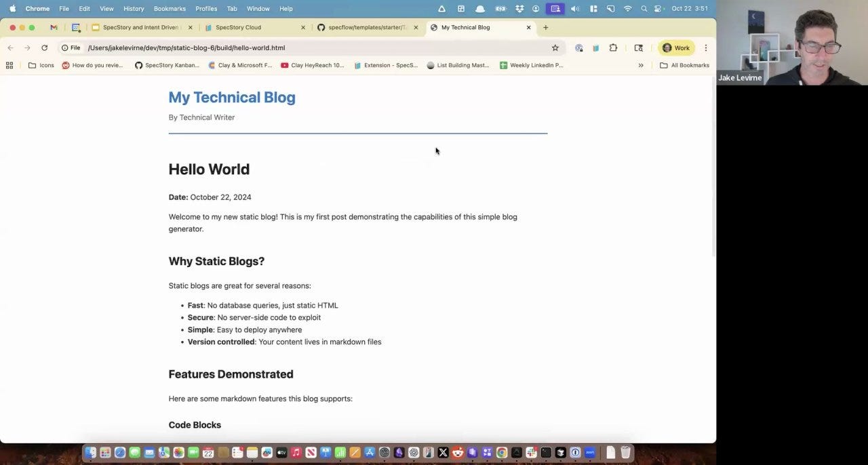Viewport: 868px width, 465px height.
Task: Open SpecStory Kanban bookmark
Action: [167, 65]
